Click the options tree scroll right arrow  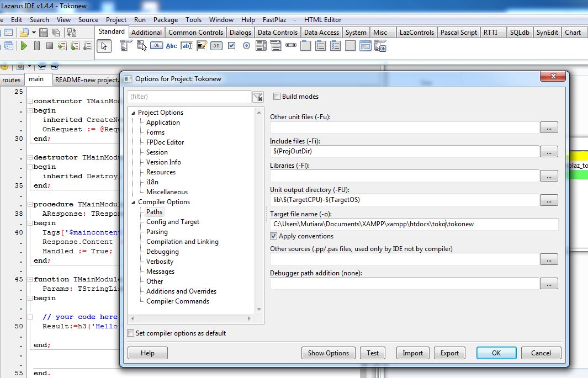pyautogui.click(x=249, y=318)
